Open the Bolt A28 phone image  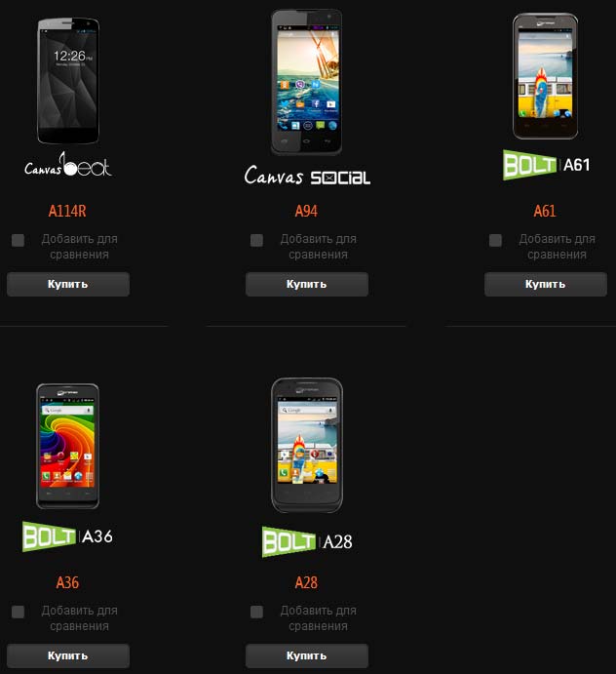point(307,446)
